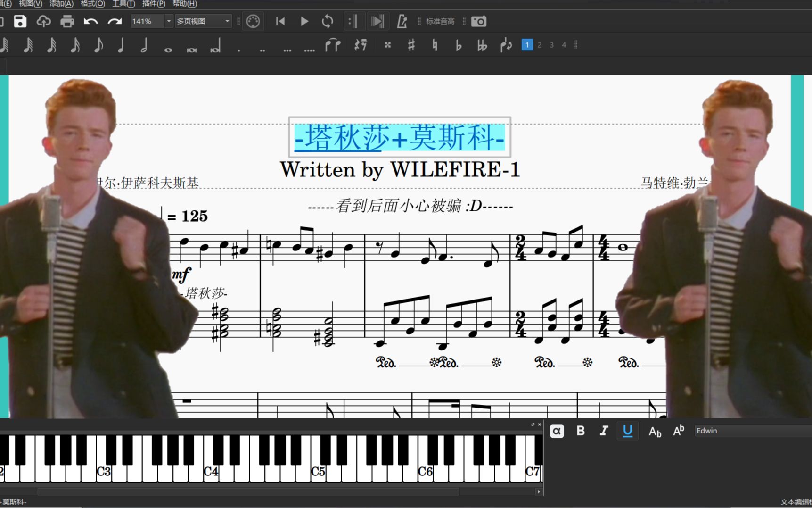812x508 pixels.
Task: Close the piano keyboard panel
Action: [x=540, y=425]
